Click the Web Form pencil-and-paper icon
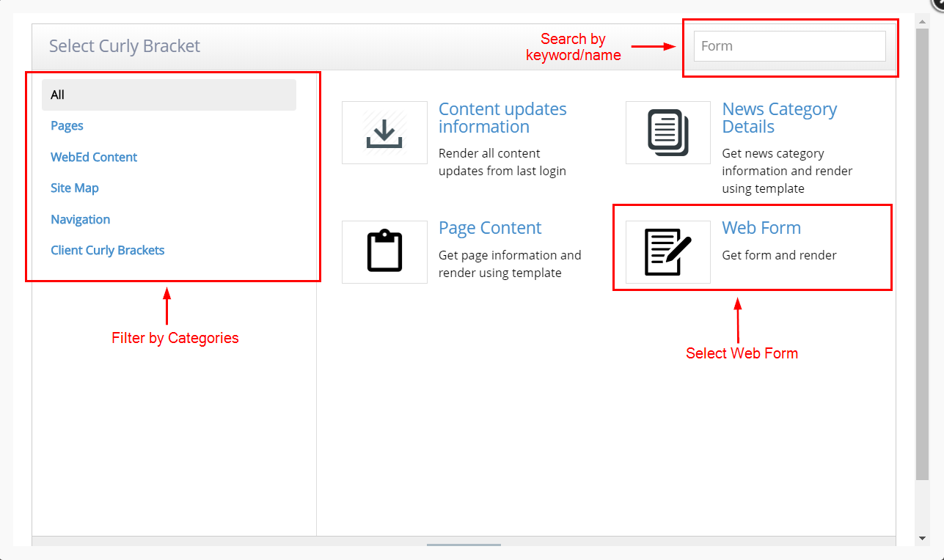Image resolution: width=944 pixels, height=560 pixels. [667, 251]
